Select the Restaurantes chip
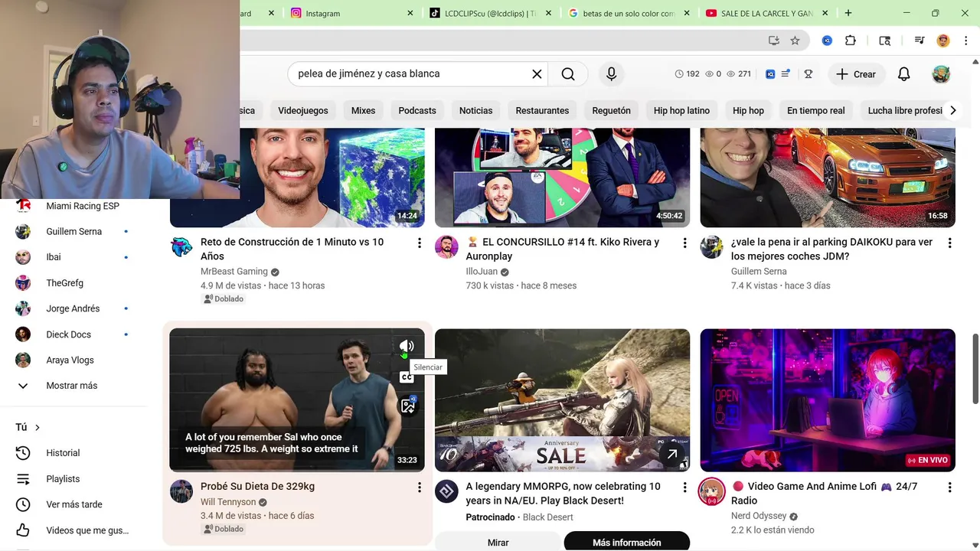Viewport: 980px width, 551px height. [x=542, y=110]
